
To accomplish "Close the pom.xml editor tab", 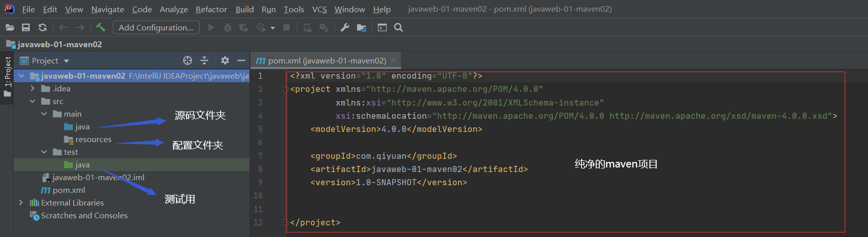I will click(x=393, y=60).
